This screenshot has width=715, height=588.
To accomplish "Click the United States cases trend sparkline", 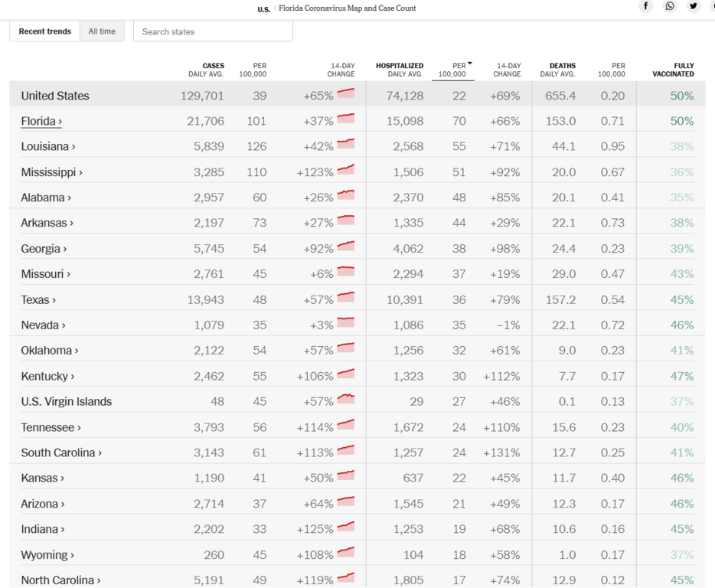I will tap(345, 94).
